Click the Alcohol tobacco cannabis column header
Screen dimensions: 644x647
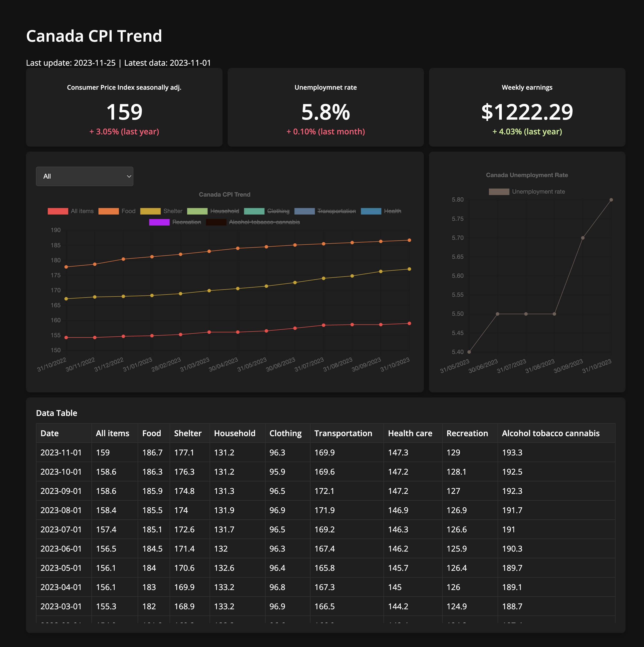tap(550, 433)
